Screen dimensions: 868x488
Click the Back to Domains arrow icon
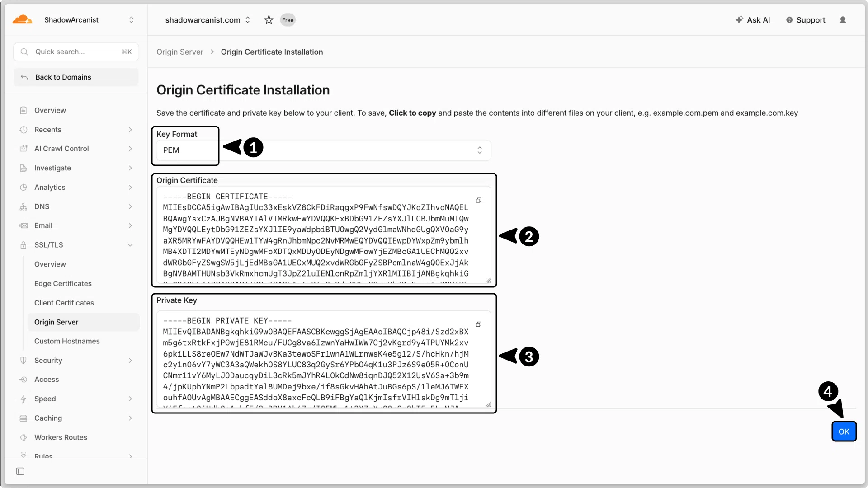24,77
